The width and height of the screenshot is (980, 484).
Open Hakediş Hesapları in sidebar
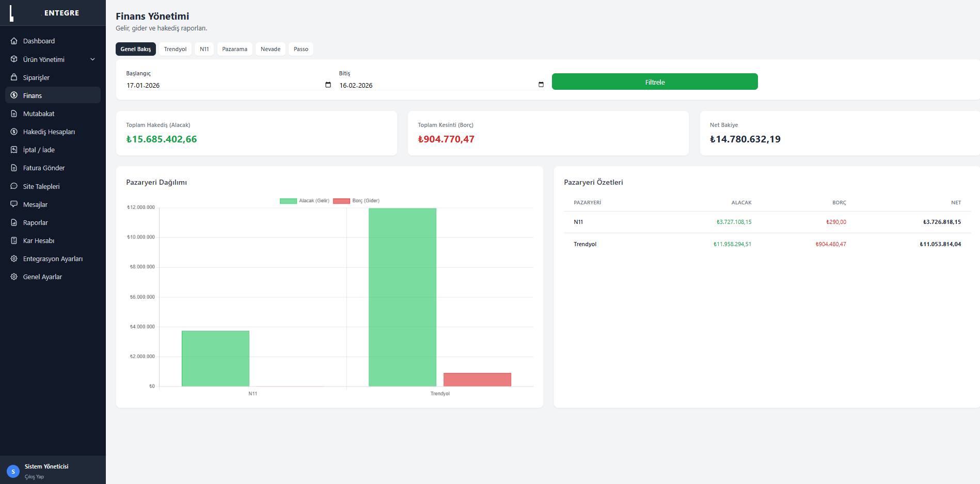coord(49,132)
